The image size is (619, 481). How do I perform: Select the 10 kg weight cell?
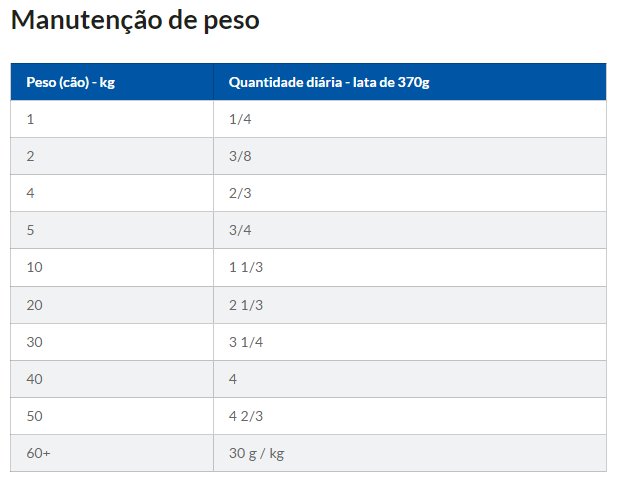point(35,267)
